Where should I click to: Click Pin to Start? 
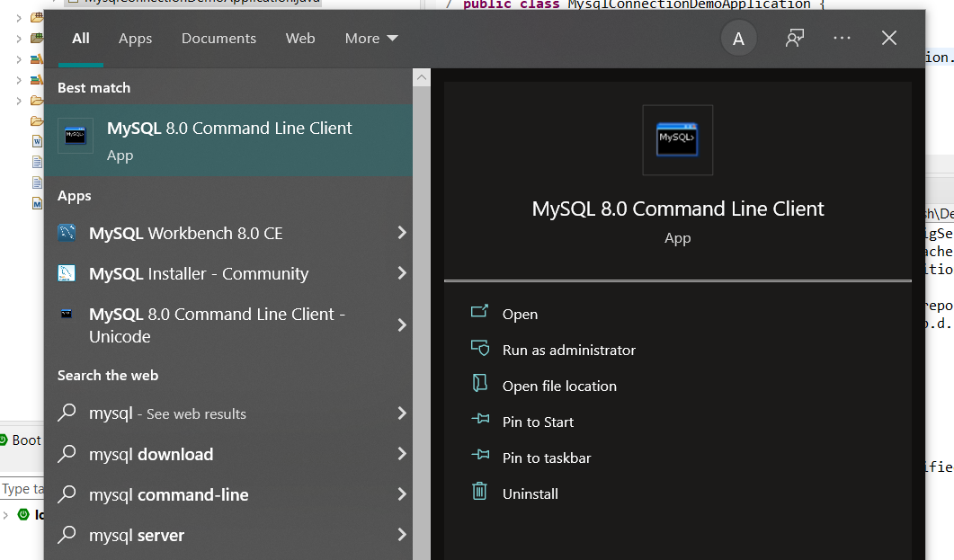[x=538, y=422]
